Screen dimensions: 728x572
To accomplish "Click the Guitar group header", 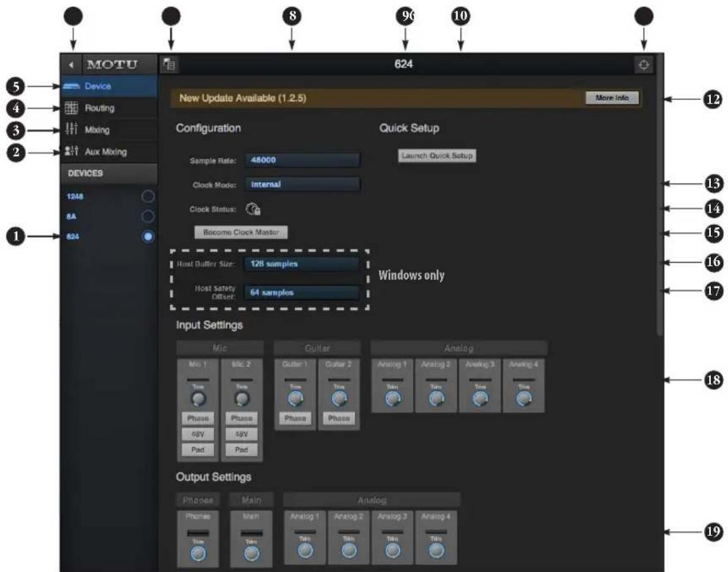I will 317,348.
